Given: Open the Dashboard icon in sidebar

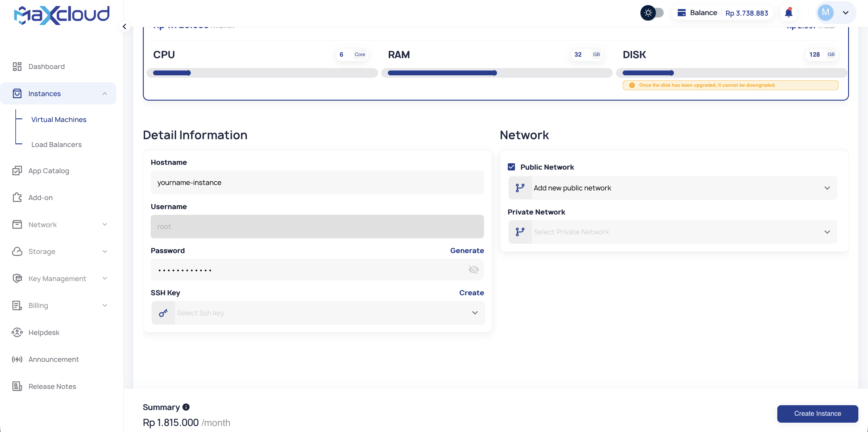Looking at the screenshot, I should 17,66.
